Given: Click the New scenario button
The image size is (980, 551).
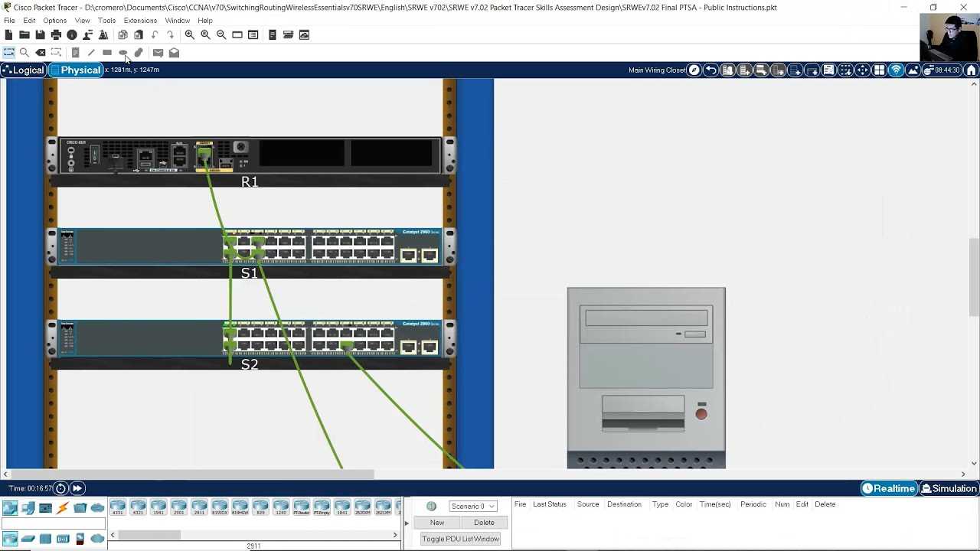Looking at the screenshot, I should (437, 523).
